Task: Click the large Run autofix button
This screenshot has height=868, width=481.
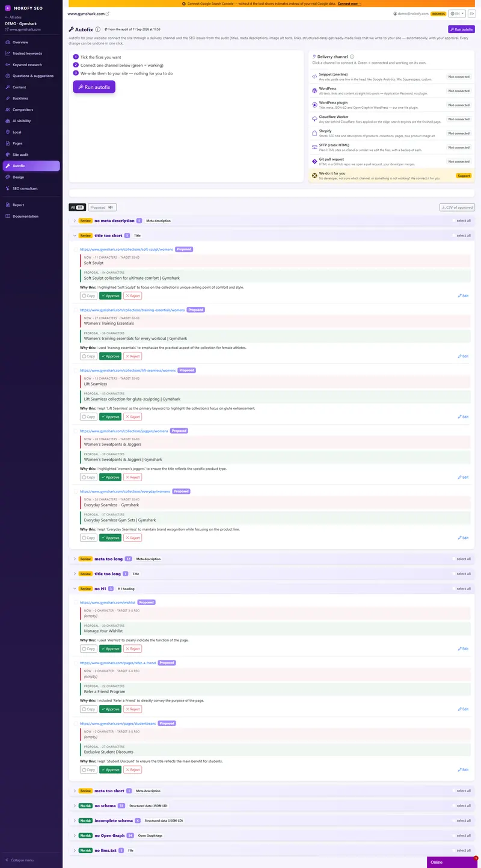Action: 94,87
